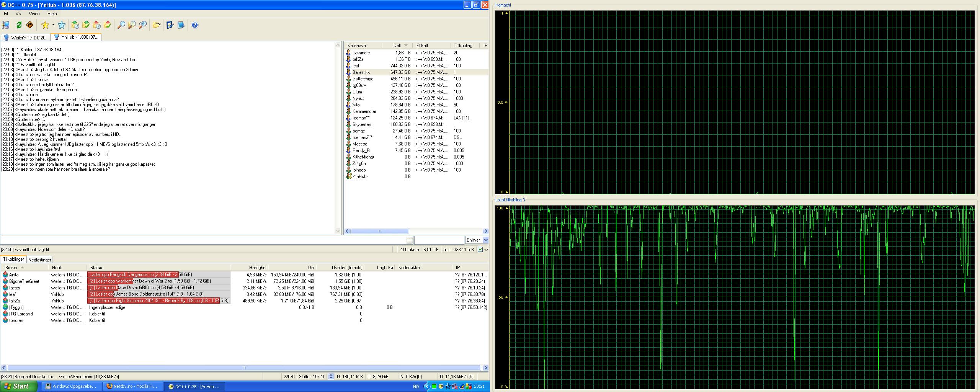Switch to Weiler's TG DC hub tab
Screen dimensions: 980x392
click(x=26, y=38)
